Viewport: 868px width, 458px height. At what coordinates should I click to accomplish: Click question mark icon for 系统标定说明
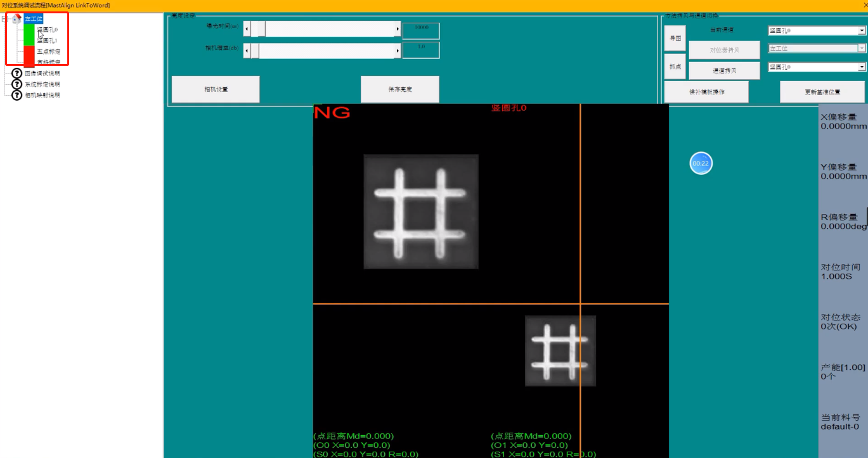coord(17,84)
